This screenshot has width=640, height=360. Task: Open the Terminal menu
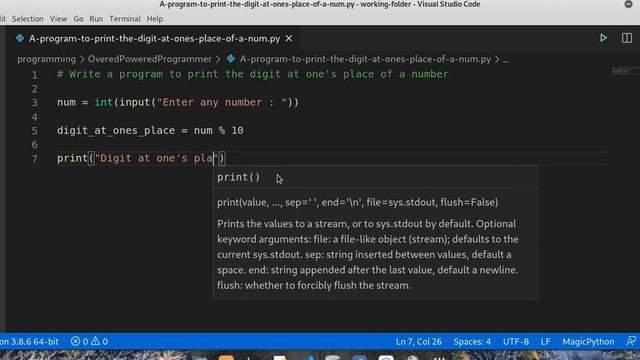tap(124, 19)
